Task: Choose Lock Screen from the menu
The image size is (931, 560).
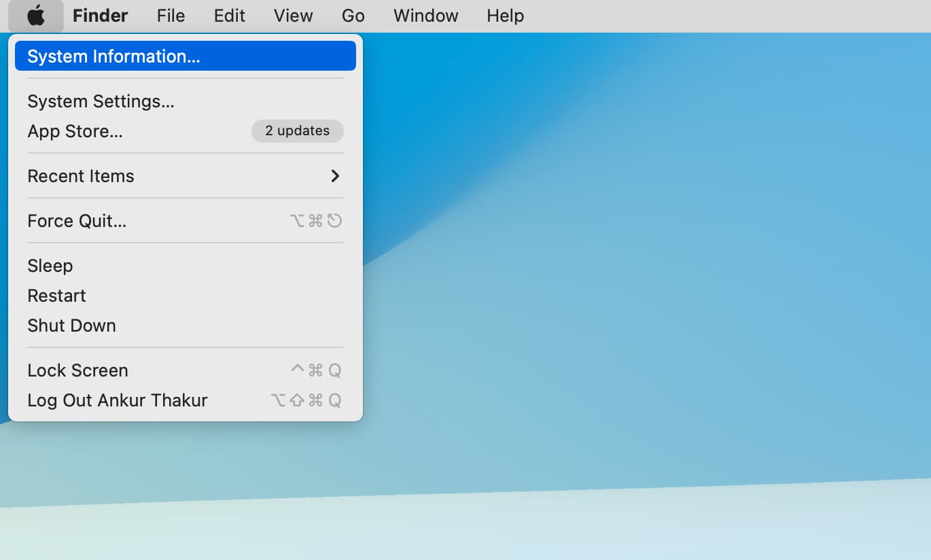Action: (x=77, y=370)
